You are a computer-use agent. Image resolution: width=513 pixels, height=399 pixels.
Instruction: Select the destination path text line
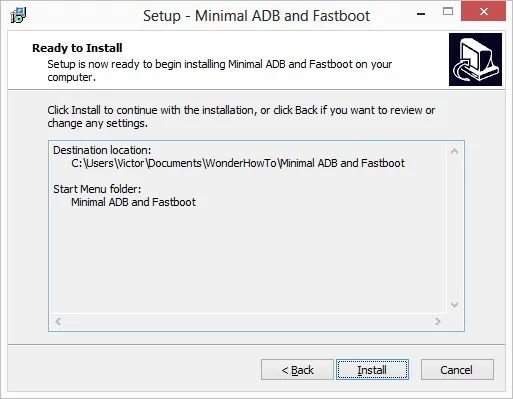coord(238,163)
